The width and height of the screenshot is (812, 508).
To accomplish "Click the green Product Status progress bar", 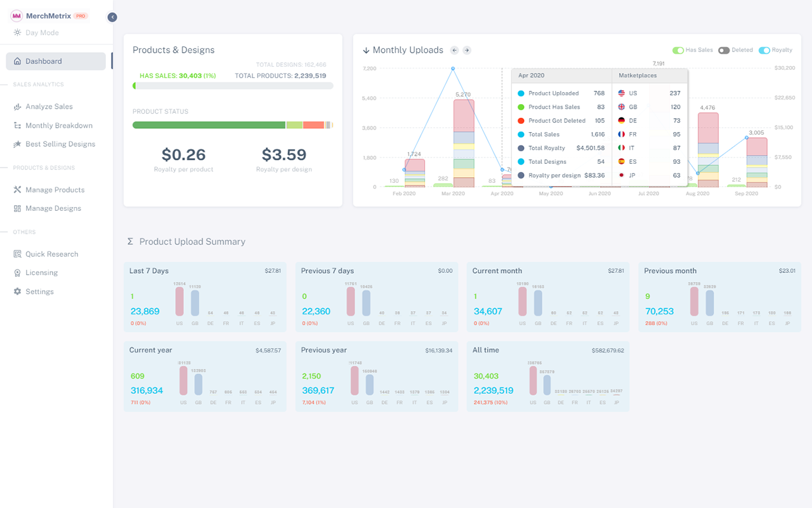I will pyautogui.click(x=209, y=124).
